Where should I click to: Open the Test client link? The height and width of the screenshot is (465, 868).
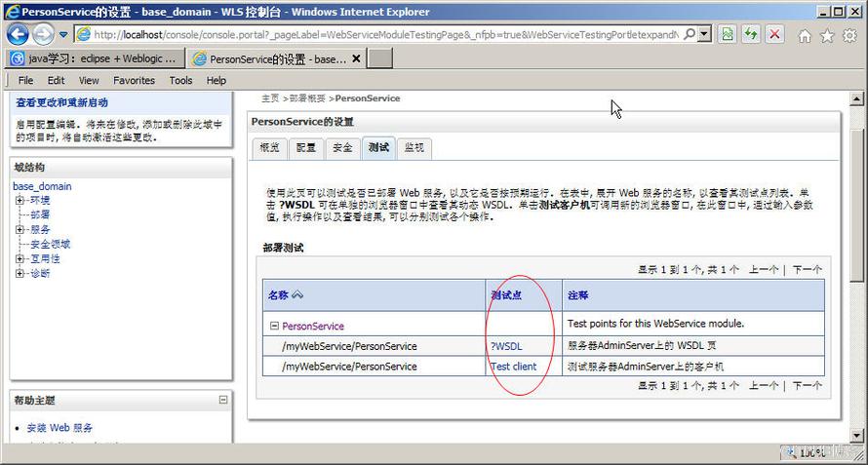pos(513,367)
